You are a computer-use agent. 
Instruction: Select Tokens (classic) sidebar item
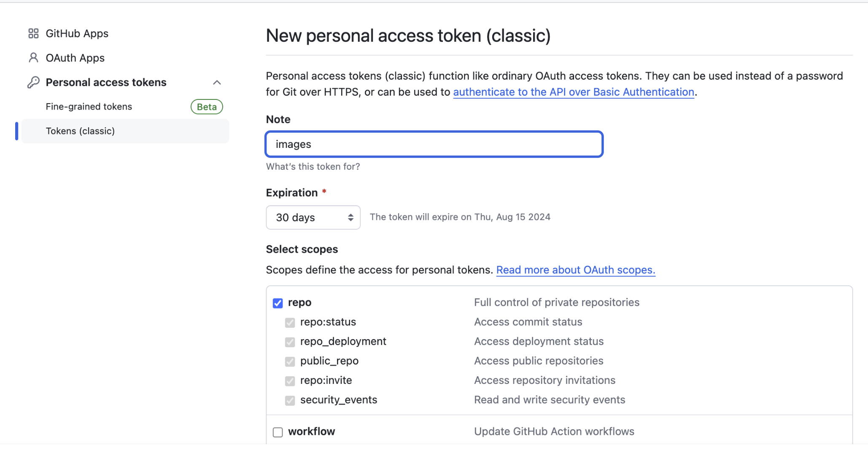(125, 131)
